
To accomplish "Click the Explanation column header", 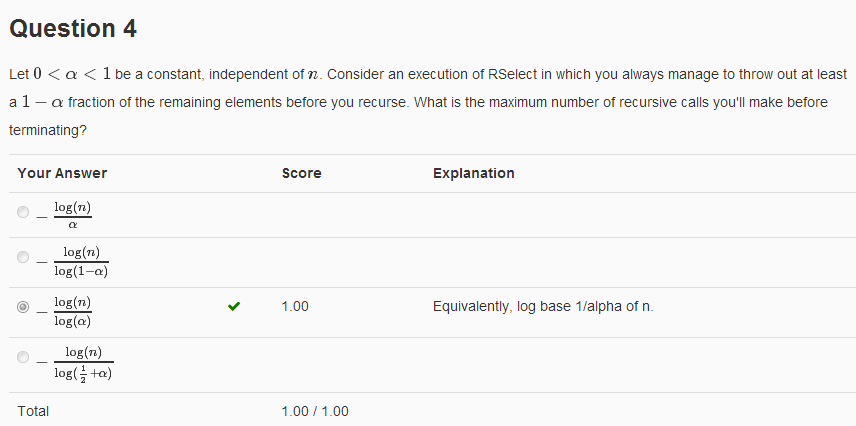I will click(x=473, y=173).
